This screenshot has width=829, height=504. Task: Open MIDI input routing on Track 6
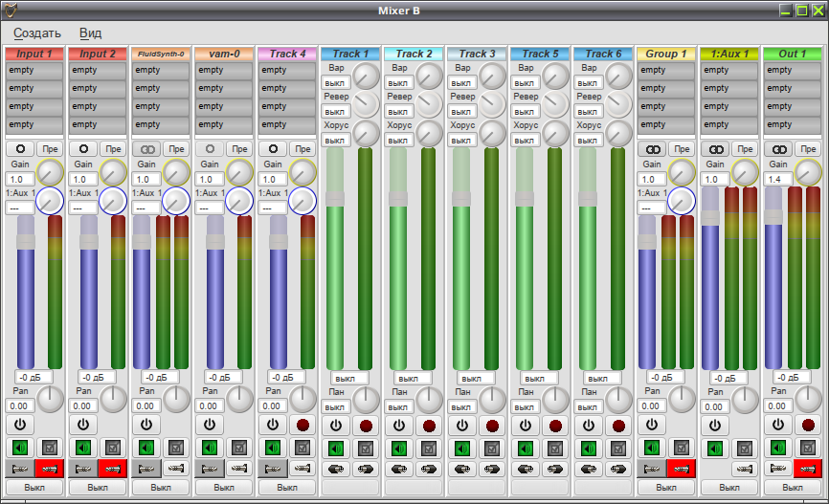click(589, 470)
